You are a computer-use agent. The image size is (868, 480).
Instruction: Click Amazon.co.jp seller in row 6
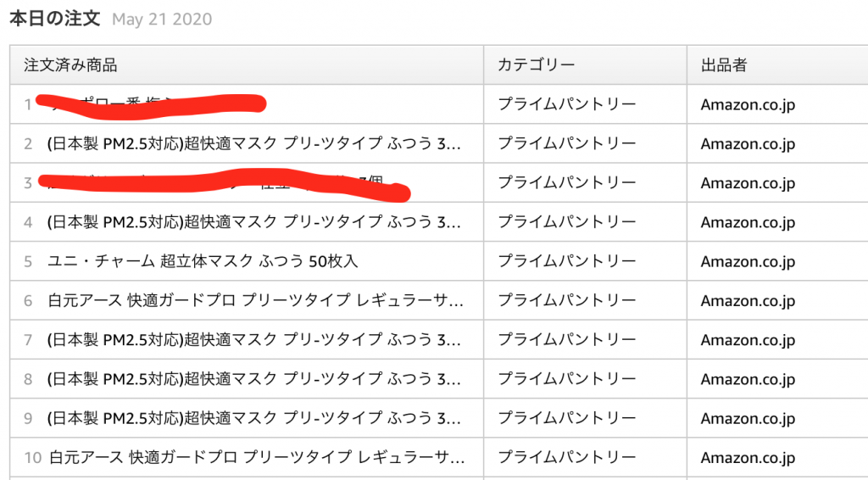click(x=748, y=300)
